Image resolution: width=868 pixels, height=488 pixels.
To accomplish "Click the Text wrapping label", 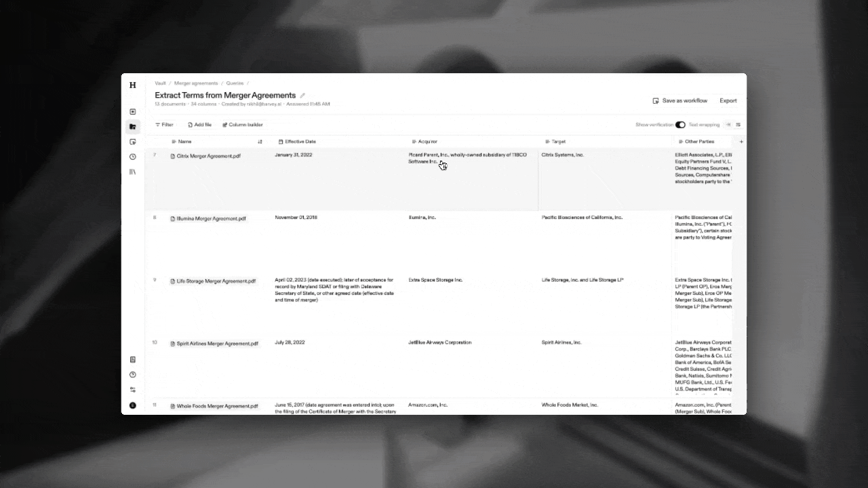I will [704, 125].
